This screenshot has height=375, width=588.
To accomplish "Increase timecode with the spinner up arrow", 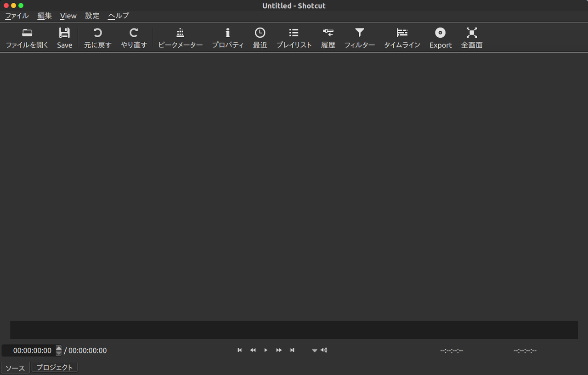I will (x=59, y=348).
